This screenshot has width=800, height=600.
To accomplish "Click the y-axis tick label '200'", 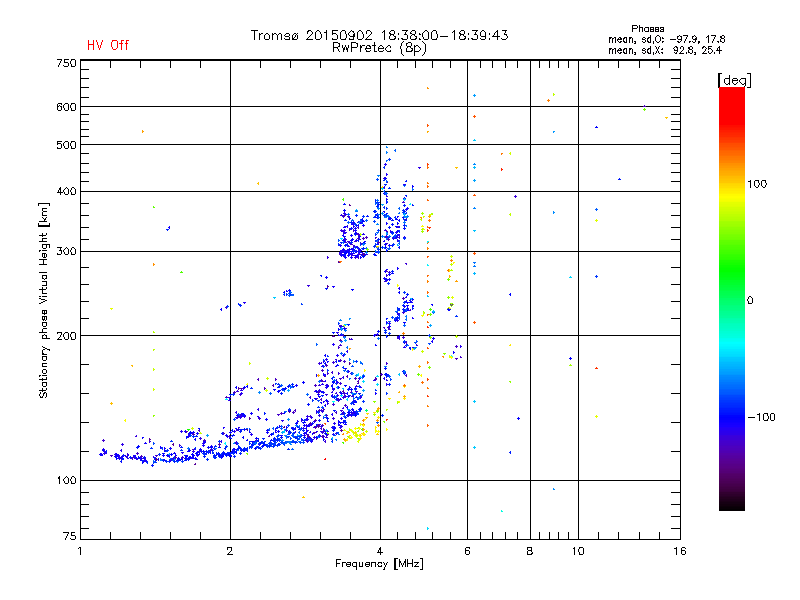I will point(66,336).
